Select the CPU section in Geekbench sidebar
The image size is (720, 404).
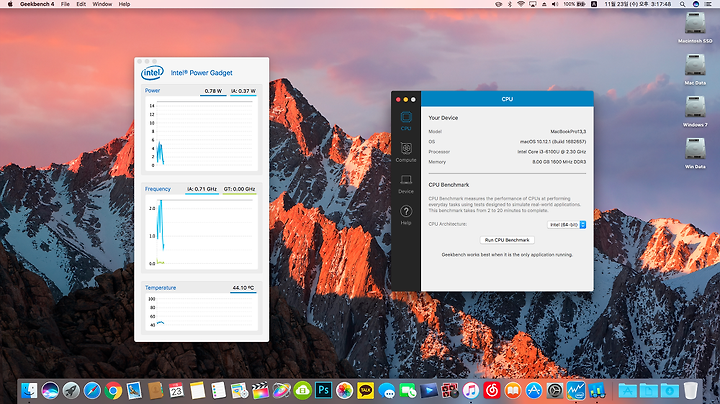[x=406, y=121]
